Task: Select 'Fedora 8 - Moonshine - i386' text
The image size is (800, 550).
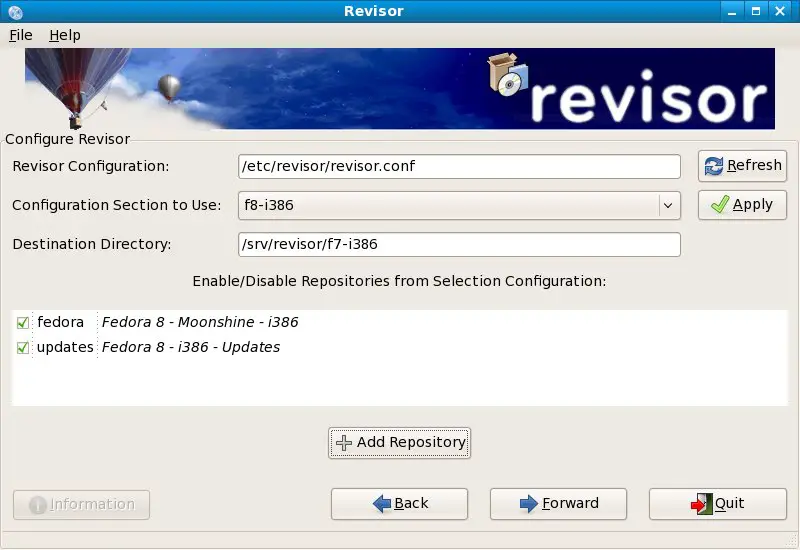Action: [200, 322]
